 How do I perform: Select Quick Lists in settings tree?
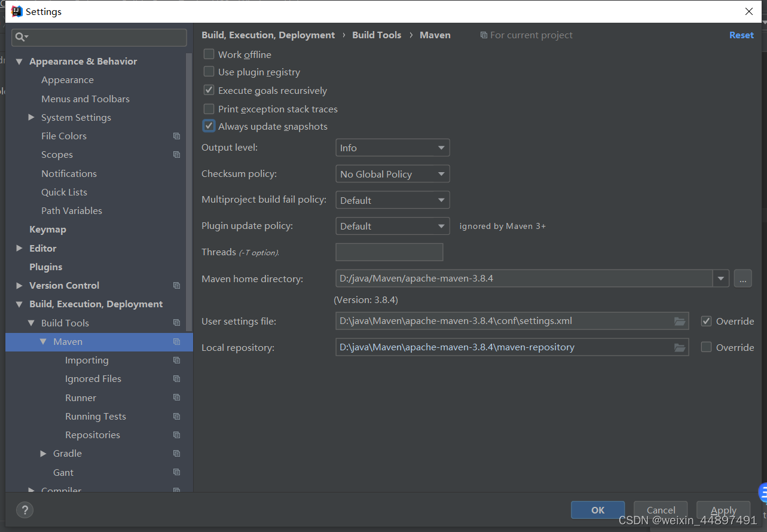(x=64, y=192)
